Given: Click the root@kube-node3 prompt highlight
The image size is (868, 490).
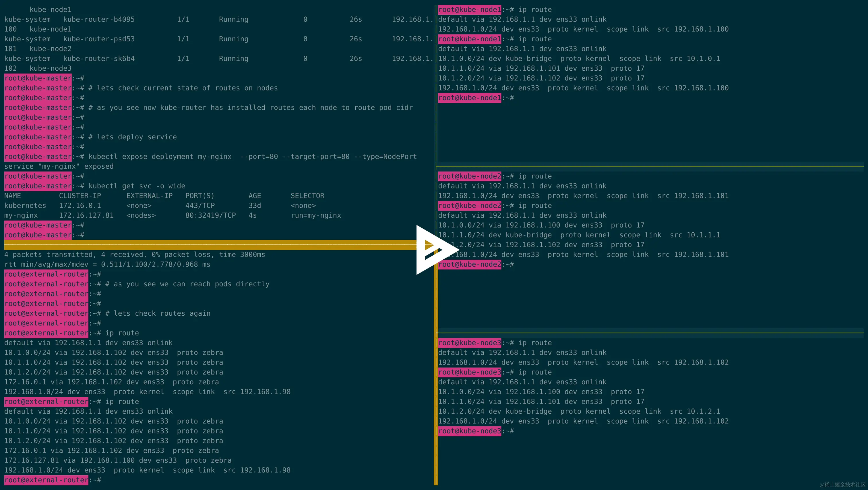Looking at the screenshot, I should click(x=469, y=343).
